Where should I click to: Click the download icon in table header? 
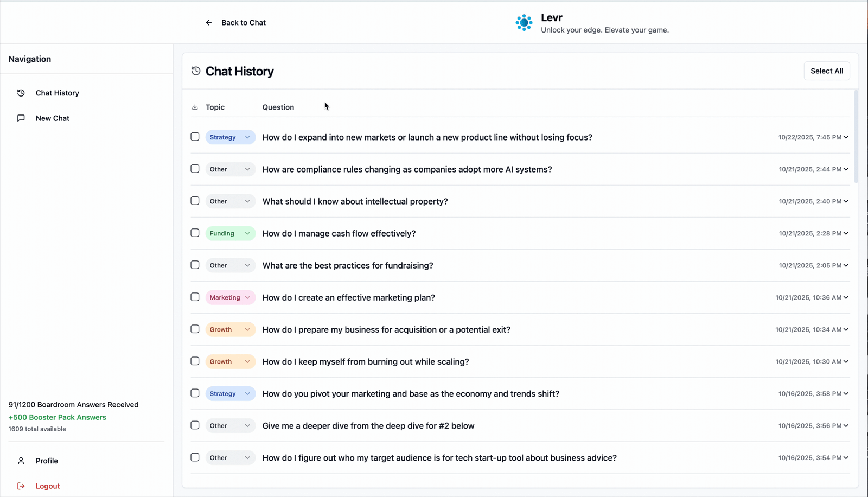pyautogui.click(x=195, y=107)
